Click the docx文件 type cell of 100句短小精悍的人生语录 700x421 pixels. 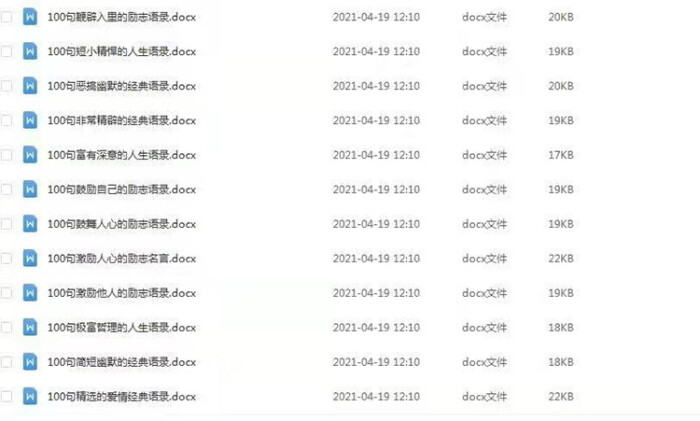pos(484,51)
